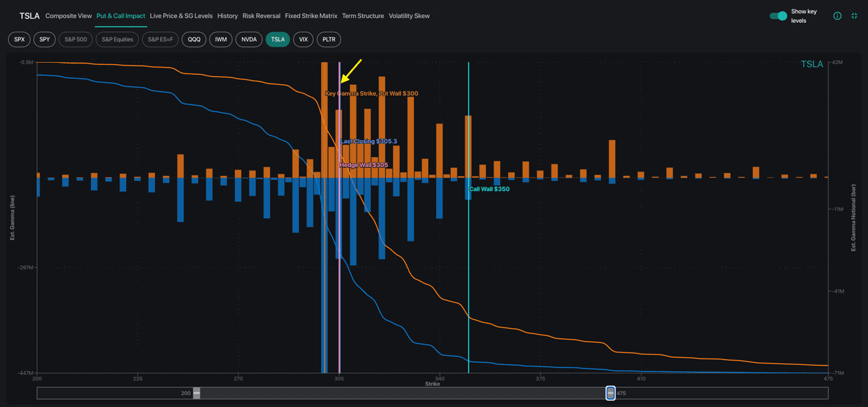Choose the S&P Equities chip
The height and width of the screenshot is (407, 868).
[x=118, y=39]
